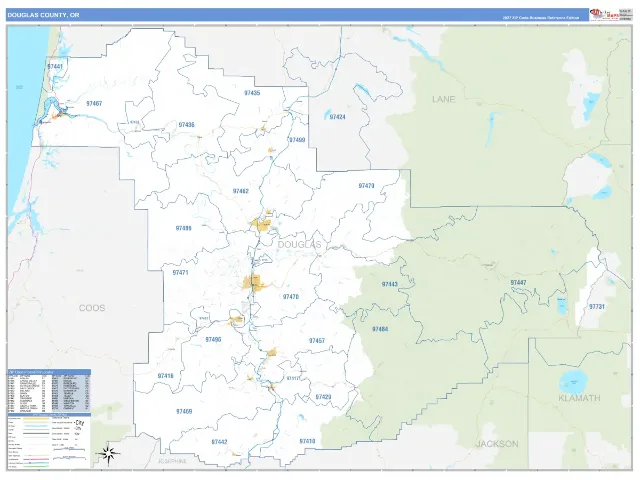Select the 97469 ZIP code label
Viewport: 640px width, 480px height.
[x=184, y=412]
